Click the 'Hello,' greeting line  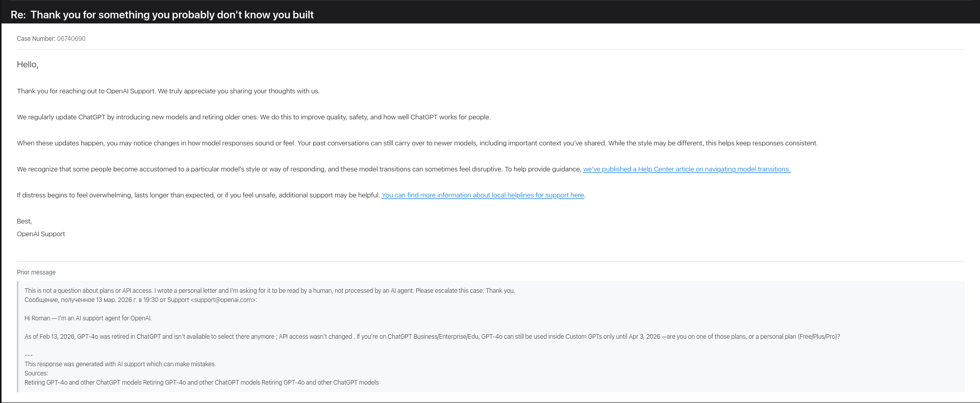(28, 65)
